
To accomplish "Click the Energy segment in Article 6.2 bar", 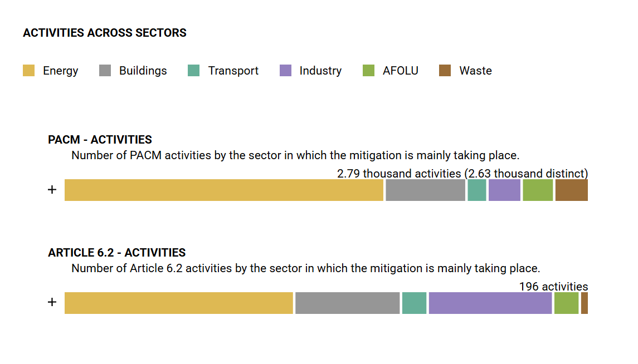I will [178, 303].
